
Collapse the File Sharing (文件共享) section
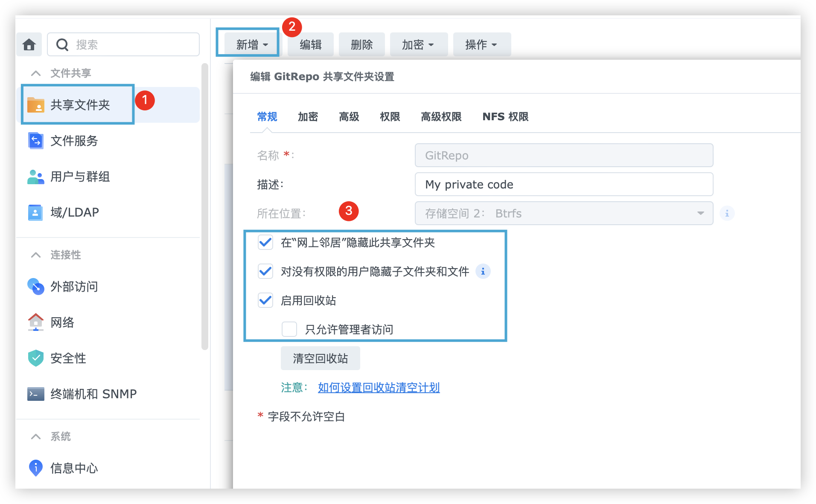[36, 73]
